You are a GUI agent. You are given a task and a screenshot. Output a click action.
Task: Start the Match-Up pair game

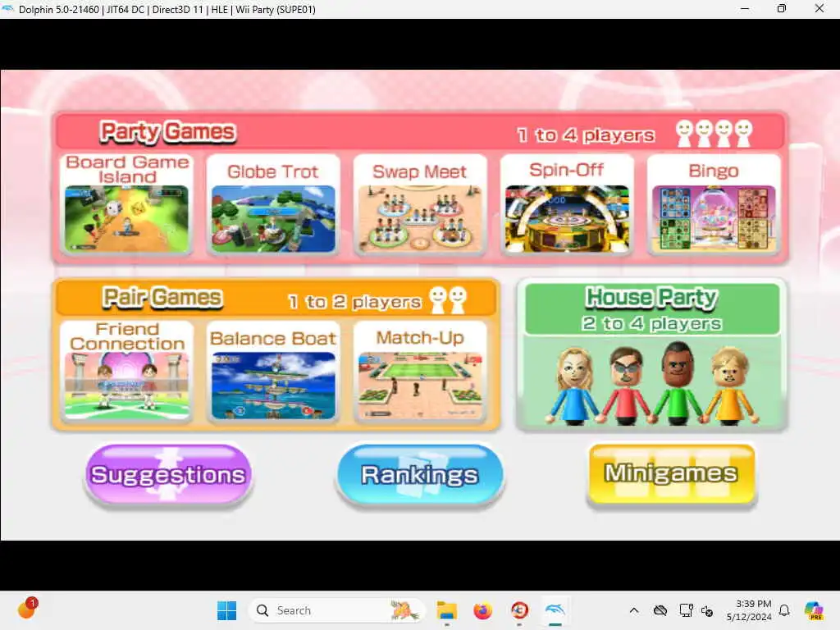tap(420, 372)
